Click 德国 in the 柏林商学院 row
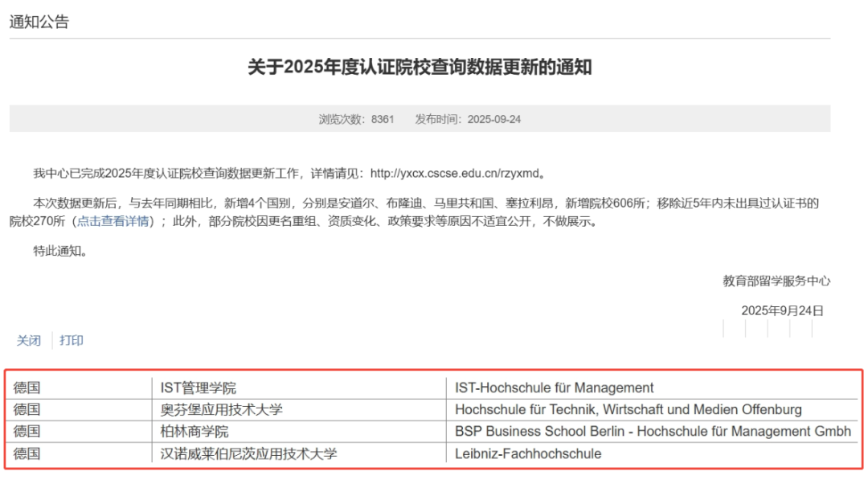868x480 pixels. tap(27, 432)
